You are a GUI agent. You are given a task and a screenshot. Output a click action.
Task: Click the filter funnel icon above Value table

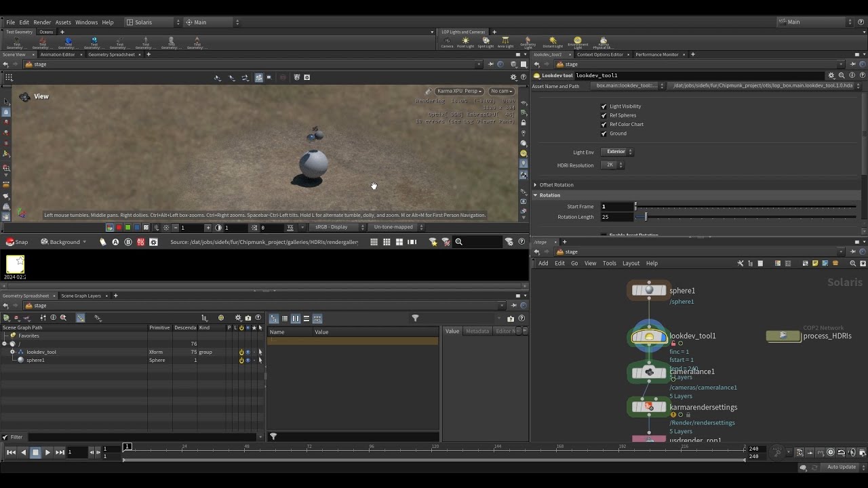click(415, 318)
